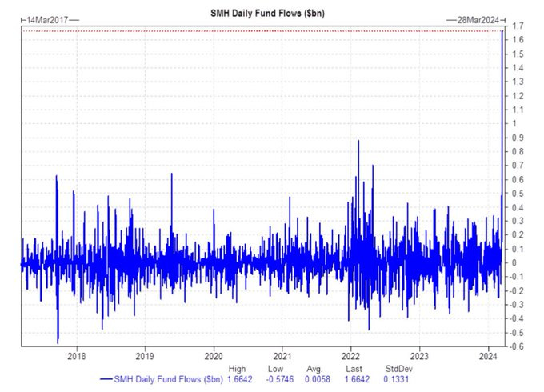
Task: Click the x-axis label '2019'
Action: tap(145, 356)
